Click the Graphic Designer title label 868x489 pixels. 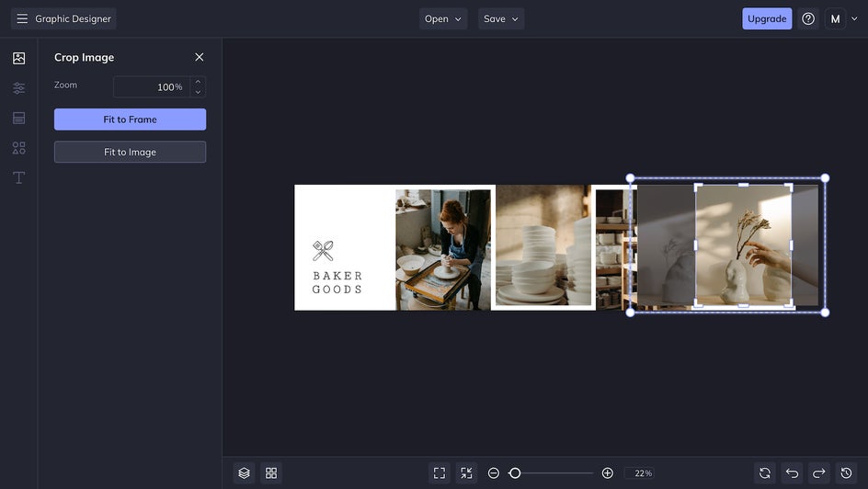[x=73, y=18]
